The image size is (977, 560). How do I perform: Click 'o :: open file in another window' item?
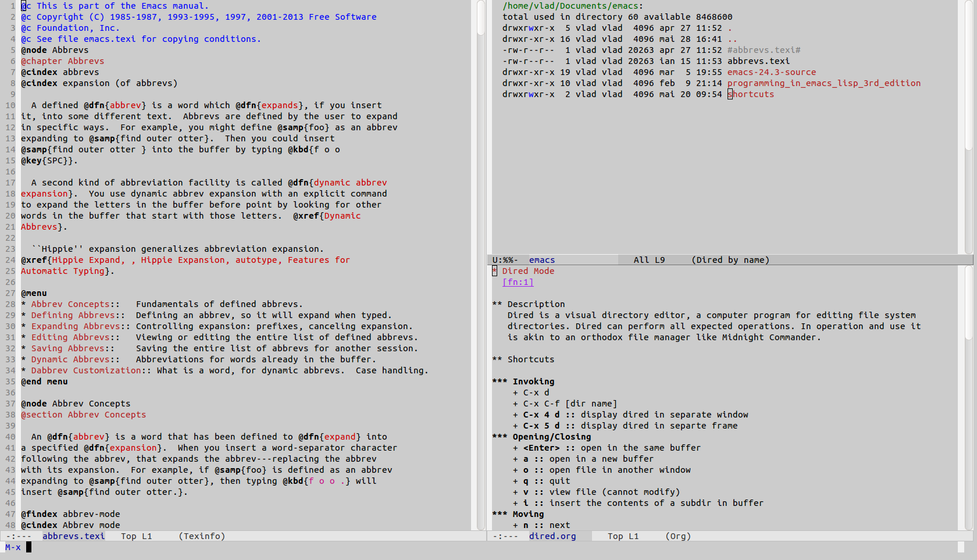coord(601,470)
